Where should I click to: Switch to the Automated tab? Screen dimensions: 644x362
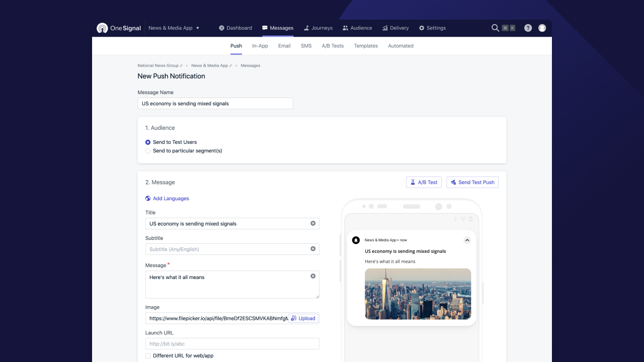click(400, 46)
